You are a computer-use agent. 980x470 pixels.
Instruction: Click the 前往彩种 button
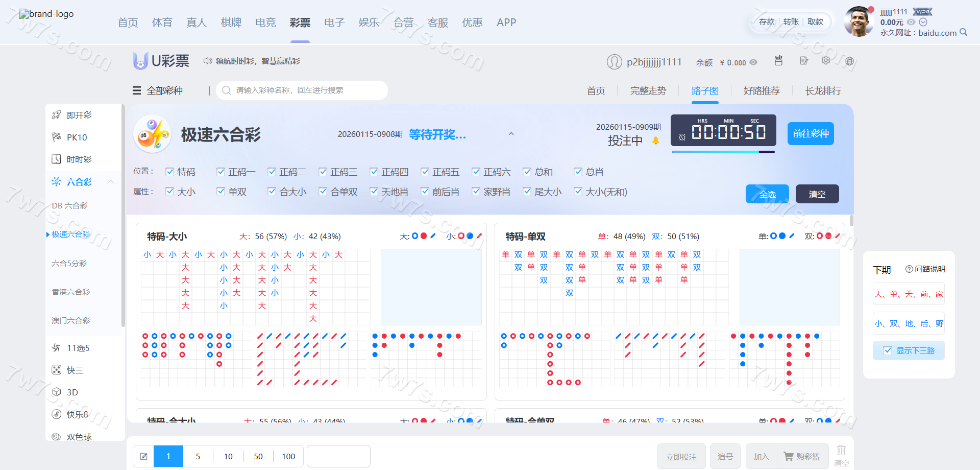click(810, 134)
